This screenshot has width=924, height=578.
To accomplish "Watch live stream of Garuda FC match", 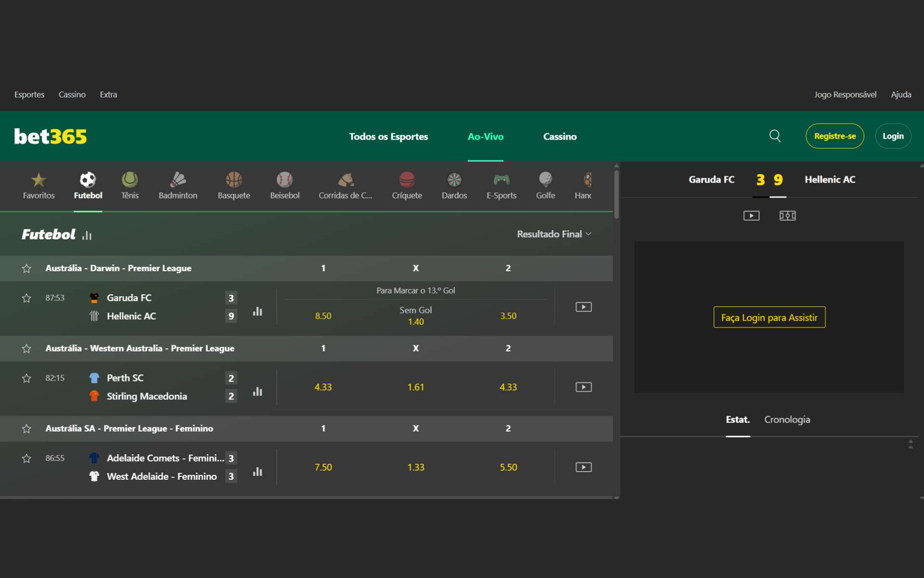I will tap(583, 307).
